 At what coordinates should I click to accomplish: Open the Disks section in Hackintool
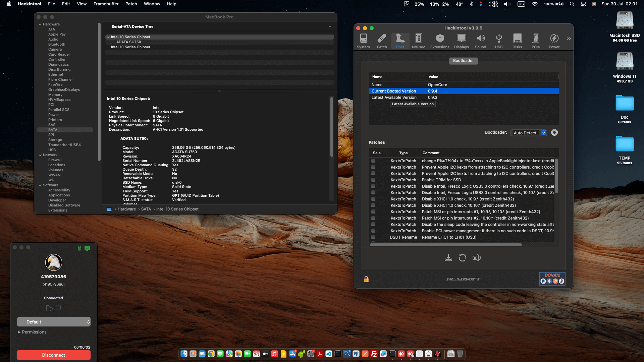click(x=517, y=41)
